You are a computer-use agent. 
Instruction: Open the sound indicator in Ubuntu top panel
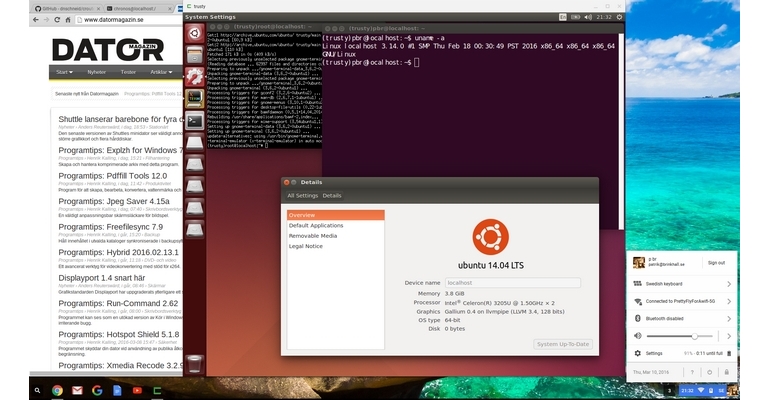pos(588,17)
